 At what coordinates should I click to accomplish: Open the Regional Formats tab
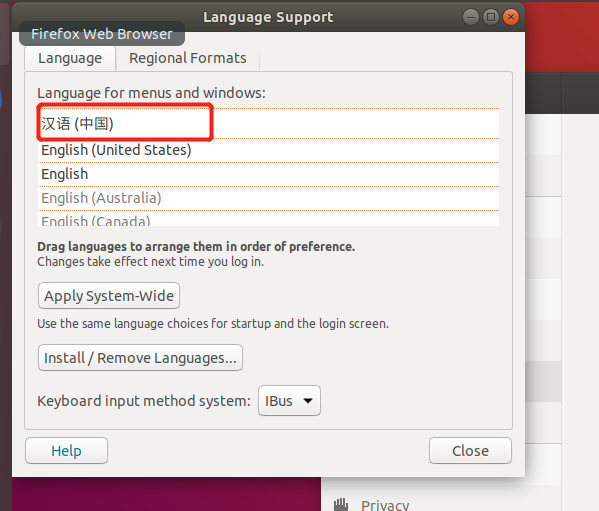point(188,58)
